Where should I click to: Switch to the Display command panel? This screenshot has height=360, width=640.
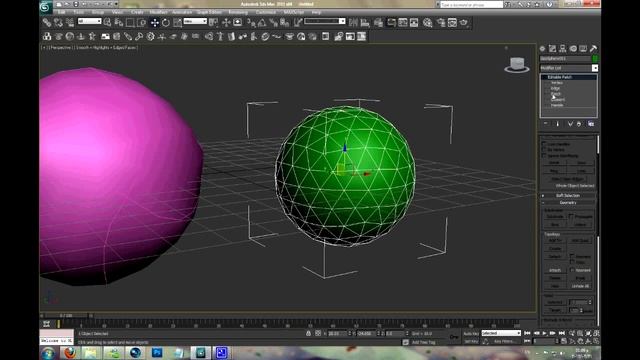(583, 49)
